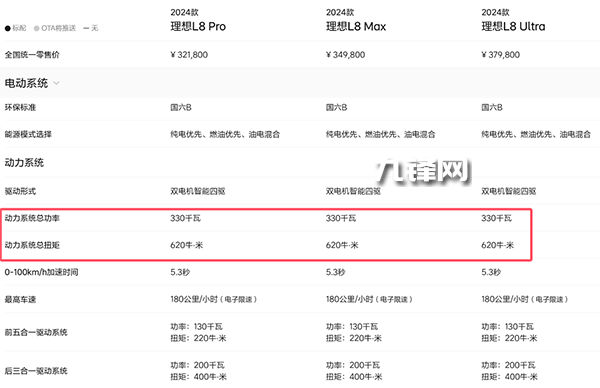Screen dimensions: 600x388
Task: Click the 理想L8 Max model heading
Action: coord(356,26)
